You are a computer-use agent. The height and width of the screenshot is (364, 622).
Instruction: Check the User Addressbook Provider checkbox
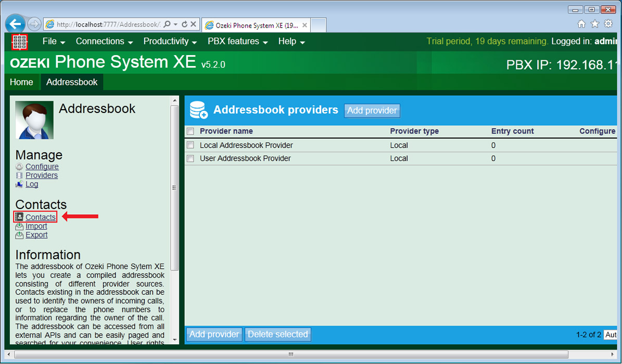[x=191, y=159]
